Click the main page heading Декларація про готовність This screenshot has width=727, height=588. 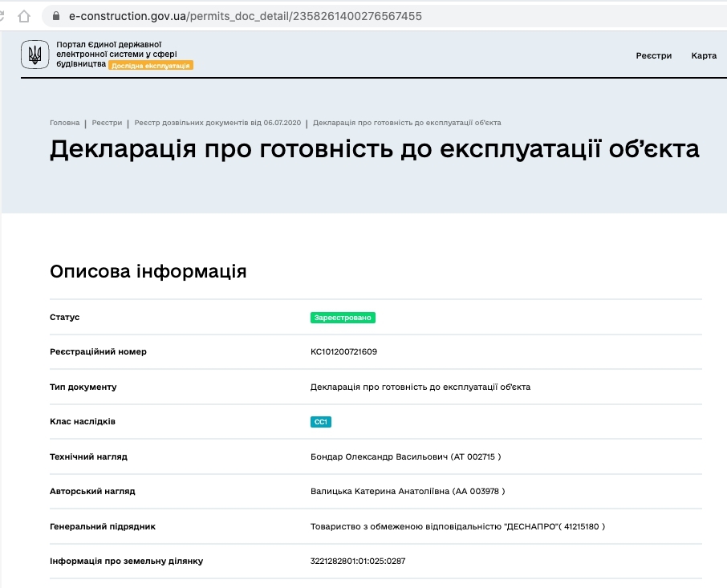tap(375, 149)
